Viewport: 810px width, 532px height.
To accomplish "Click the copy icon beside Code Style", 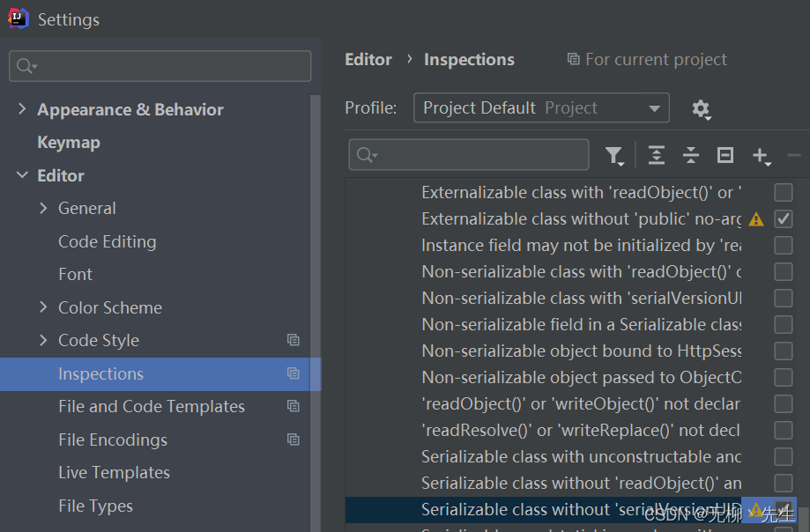I will coord(294,340).
